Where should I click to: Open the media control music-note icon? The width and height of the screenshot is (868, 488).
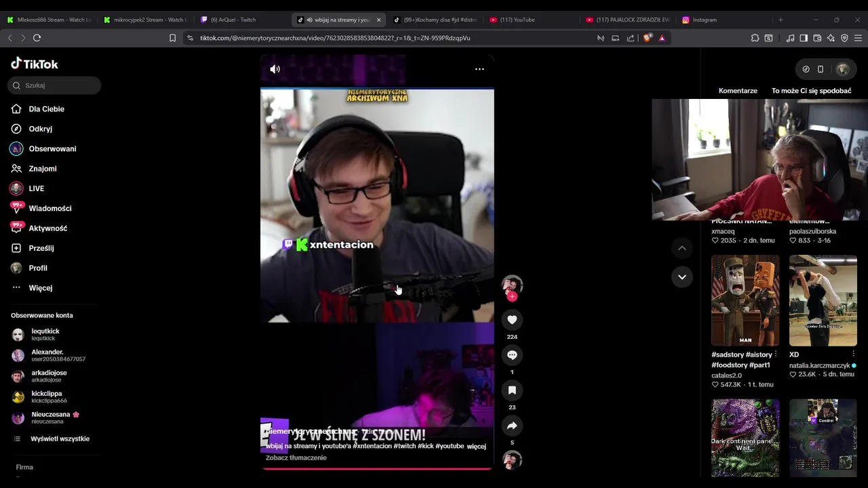790,38
